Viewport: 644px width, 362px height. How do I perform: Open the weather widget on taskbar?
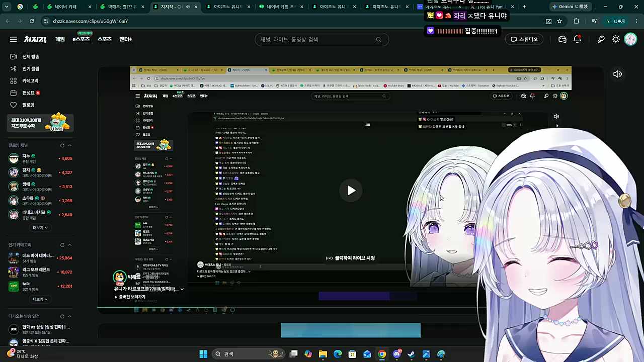click(23, 354)
